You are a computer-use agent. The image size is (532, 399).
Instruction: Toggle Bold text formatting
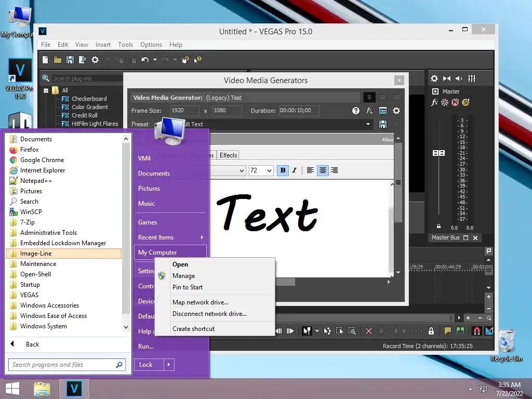click(x=283, y=170)
